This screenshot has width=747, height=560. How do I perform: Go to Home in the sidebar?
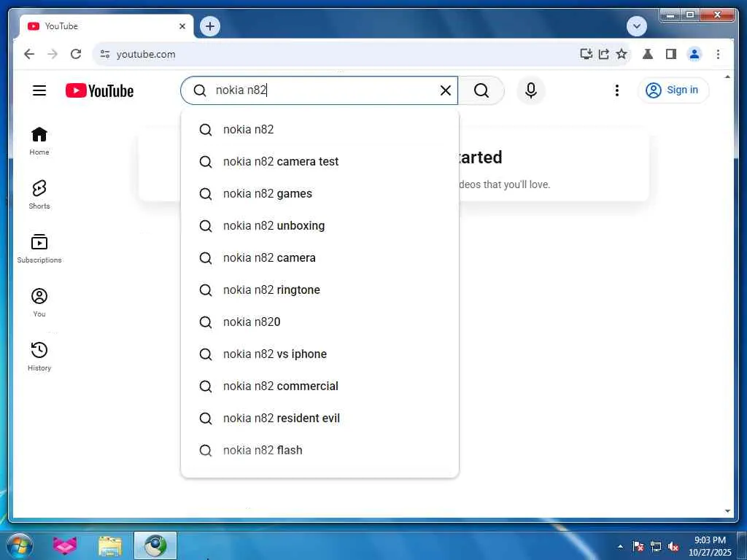[x=39, y=141]
